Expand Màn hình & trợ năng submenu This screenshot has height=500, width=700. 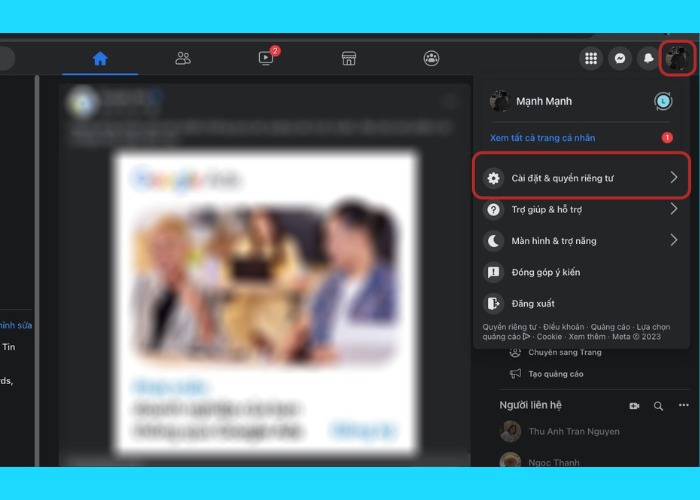click(x=581, y=241)
